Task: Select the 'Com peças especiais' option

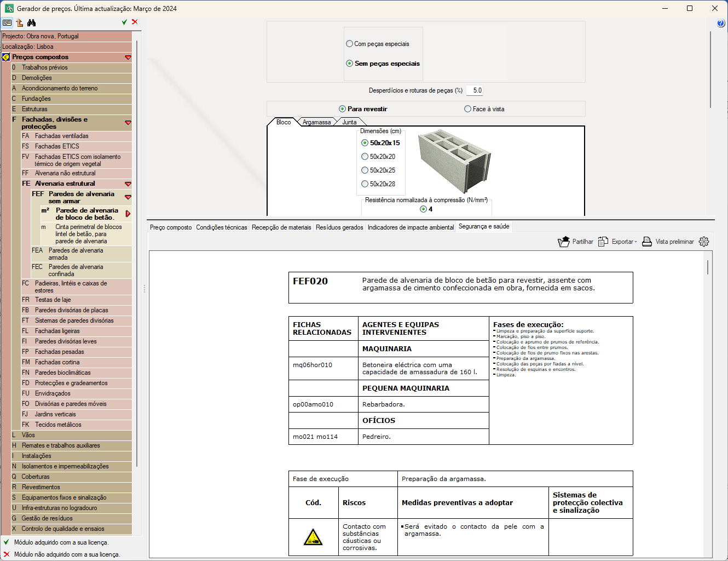Action: pyautogui.click(x=350, y=44)
